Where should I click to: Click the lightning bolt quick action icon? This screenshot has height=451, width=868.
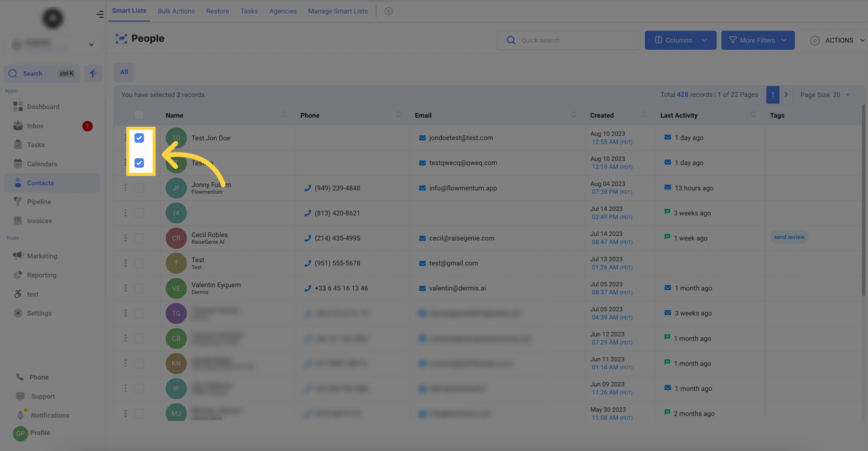click(93, 73)
